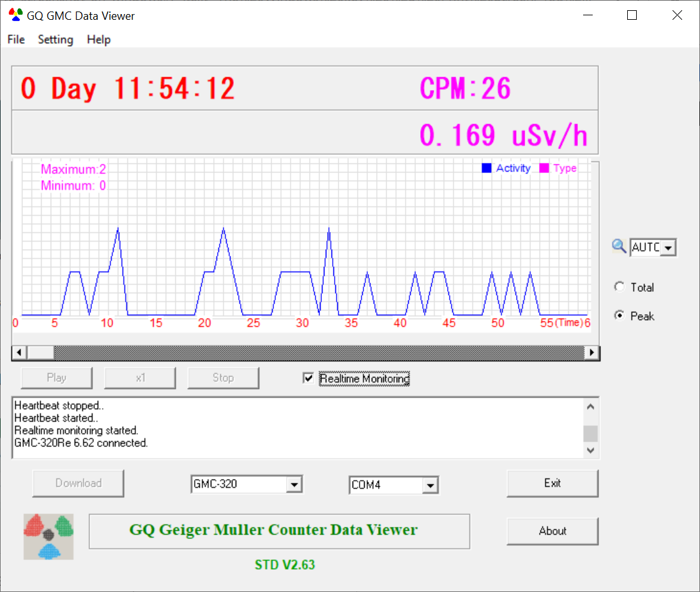The image size is (700, 592).
Task: Click the GQ Geiger Muller Counter Data Viewer banner
Action: [280, 531]
